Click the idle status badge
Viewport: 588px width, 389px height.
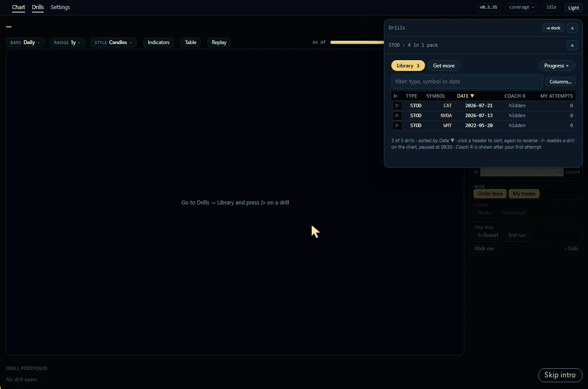tap(551, 7)
